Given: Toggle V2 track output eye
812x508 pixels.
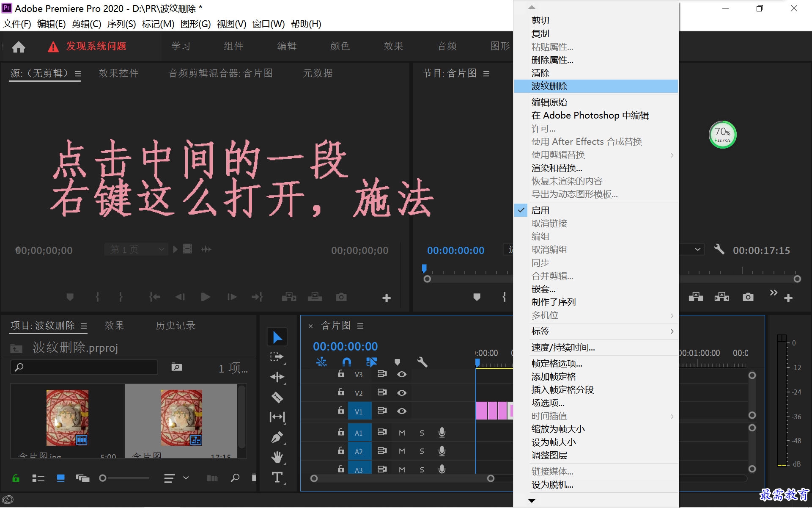Looking at the screenshot, I should [x=402, y=393].
